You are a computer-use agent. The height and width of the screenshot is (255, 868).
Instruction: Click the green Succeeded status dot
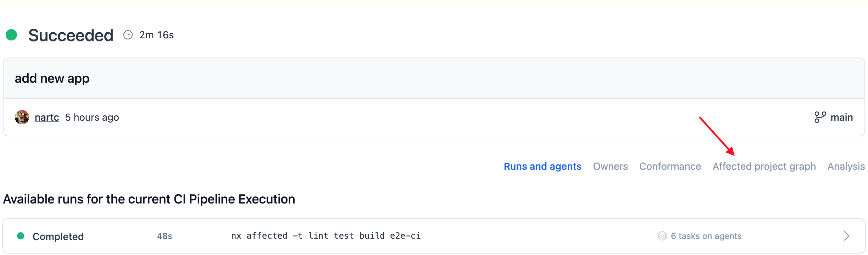click(x=11, y=35)
